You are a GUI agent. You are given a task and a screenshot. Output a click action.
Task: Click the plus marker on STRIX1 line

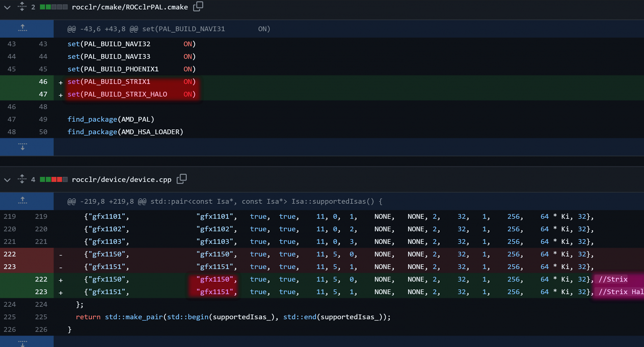tap(61, 82)
